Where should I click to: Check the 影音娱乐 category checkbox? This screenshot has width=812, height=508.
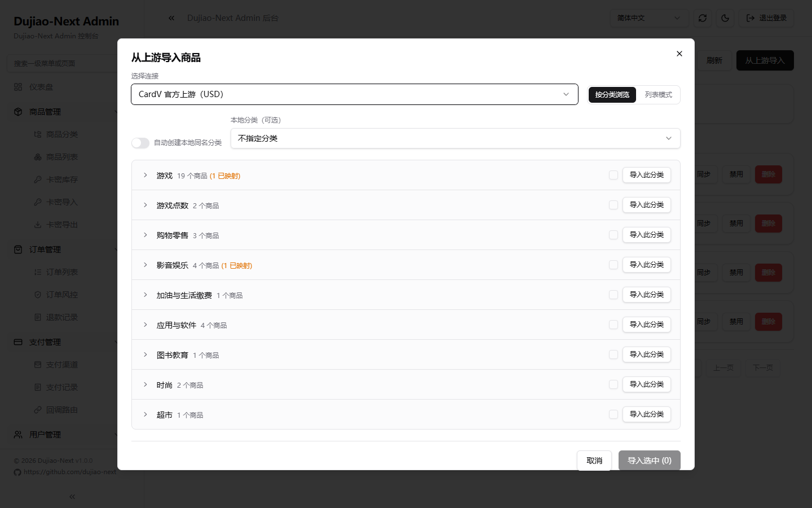614,265
